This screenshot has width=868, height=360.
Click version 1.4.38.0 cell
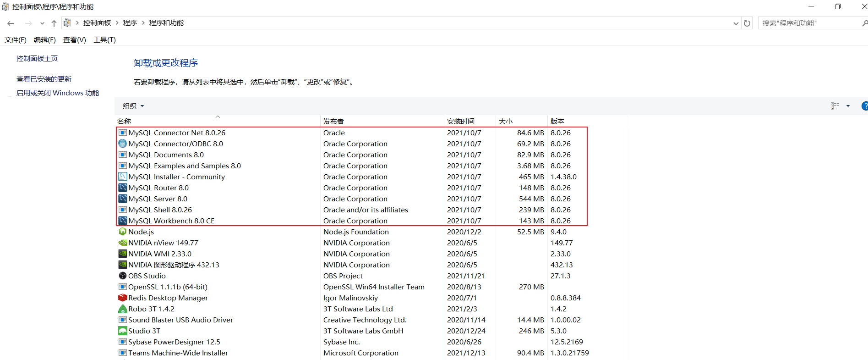pyautogui.click(x=563, y=177)
